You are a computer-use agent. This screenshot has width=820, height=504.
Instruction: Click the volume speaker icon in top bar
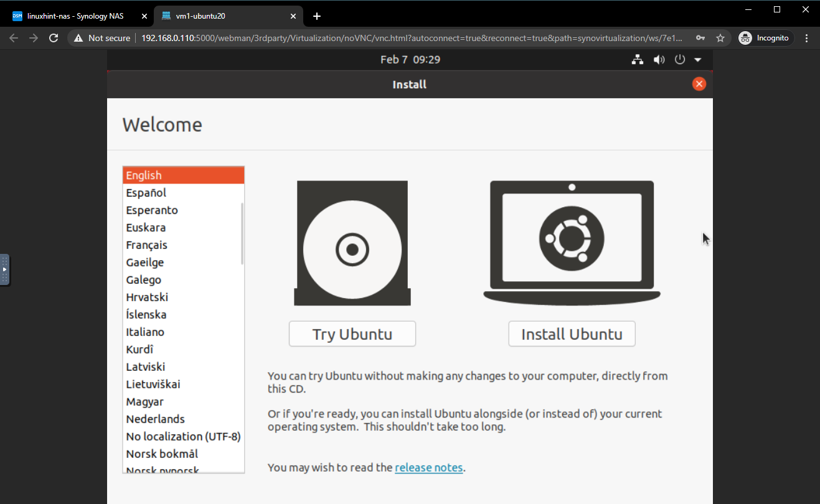pos(659,60)
